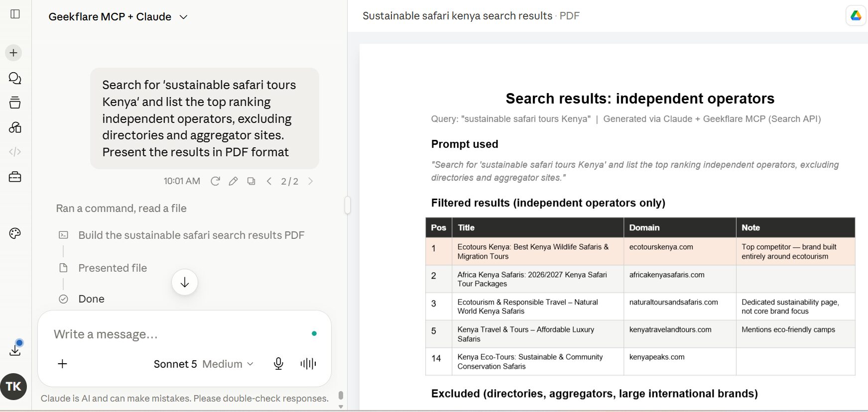
Task: Click the terminal command step icon
Action: click(63, 235)
